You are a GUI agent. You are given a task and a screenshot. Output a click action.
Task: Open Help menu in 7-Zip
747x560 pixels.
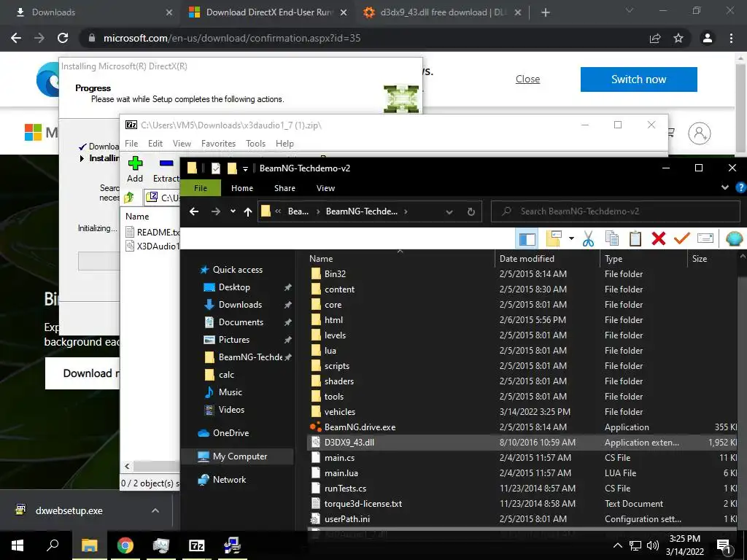tap(285, 144)
